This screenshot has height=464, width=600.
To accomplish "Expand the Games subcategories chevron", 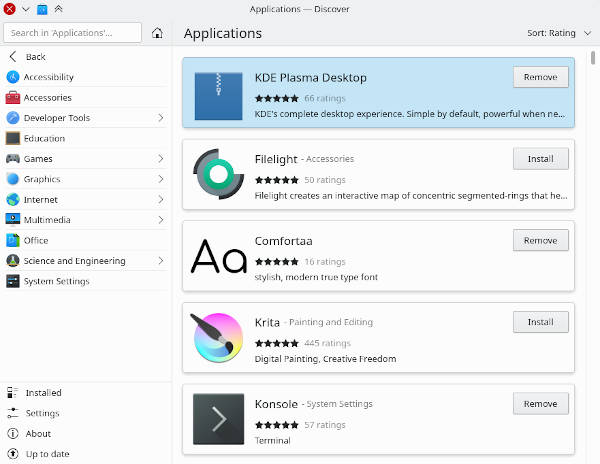I will pos(161,158).
